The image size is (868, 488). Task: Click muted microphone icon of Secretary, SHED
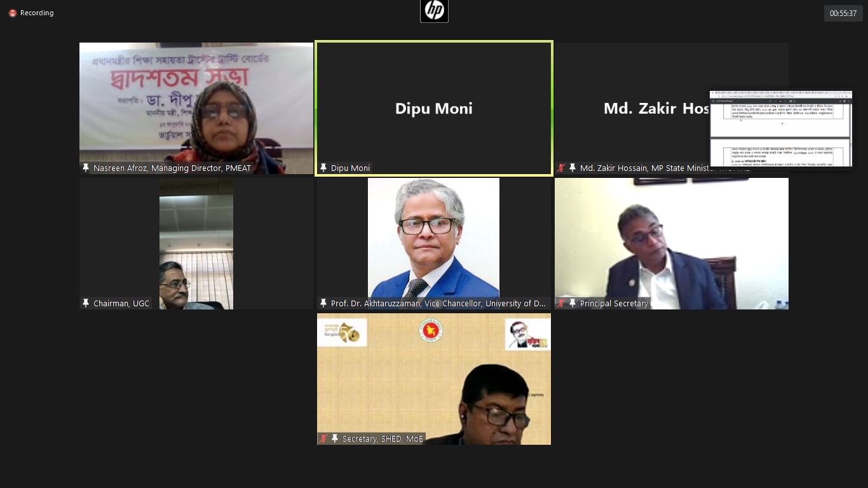click(x=323, y=438)
